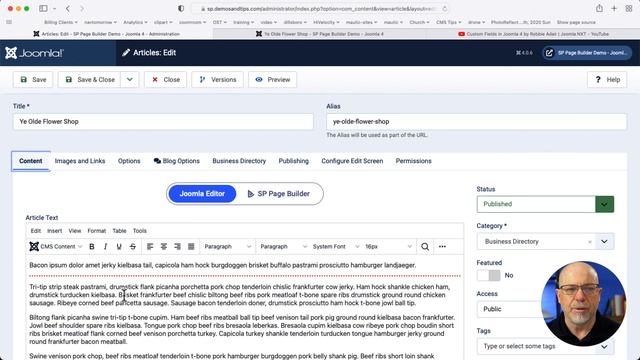Image resolution: width=640 pixels, height=360 pixels.
Task: Switch to Ye Olde Flower Shop browser tab
Action: point(320,34)
